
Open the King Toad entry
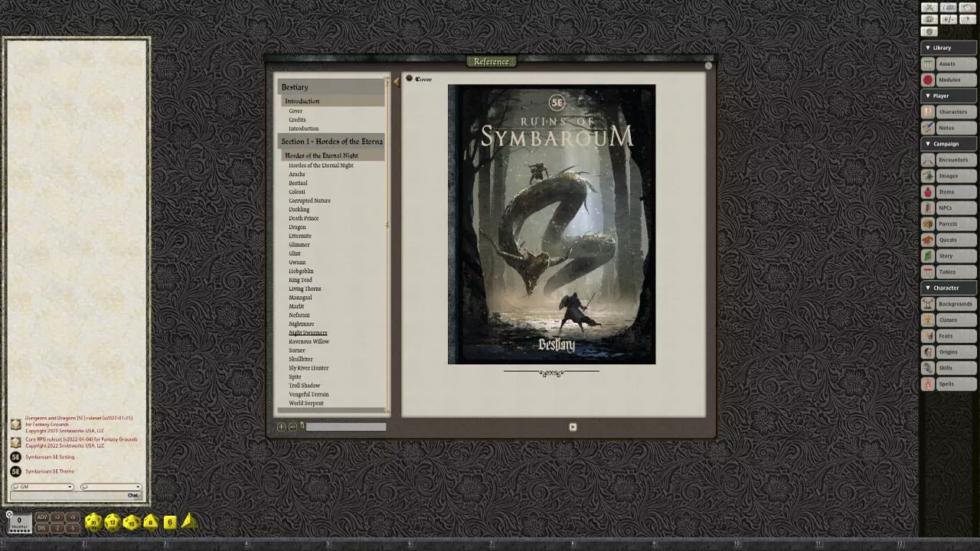tap(300, 280)
